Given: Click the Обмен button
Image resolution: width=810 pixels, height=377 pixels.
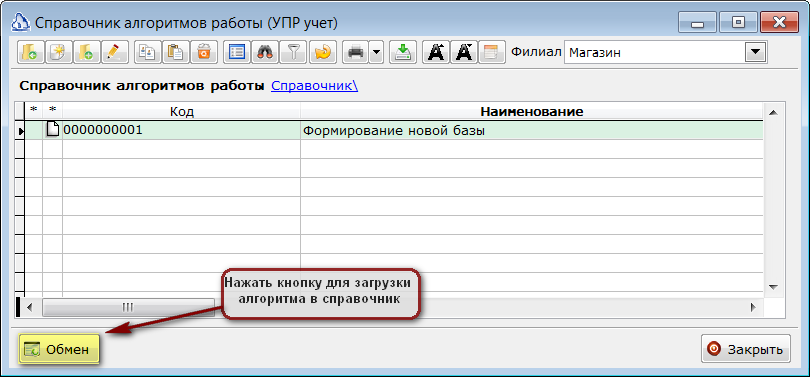Looking at the screenshot, I should click(x=59, y=350).
